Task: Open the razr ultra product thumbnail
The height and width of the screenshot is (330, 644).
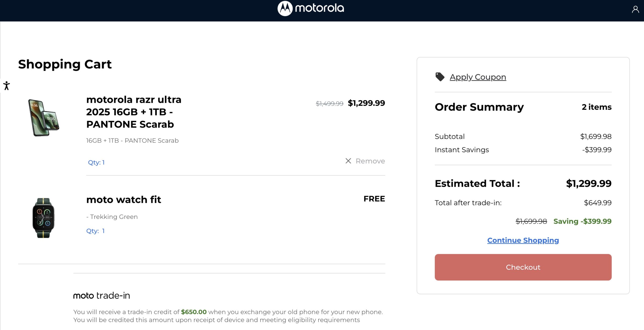Action: pyautogui.click(x=44, y=118)
